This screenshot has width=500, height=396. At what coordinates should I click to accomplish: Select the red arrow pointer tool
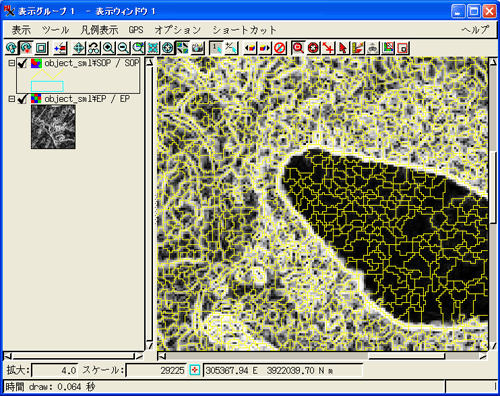(x=343, y=48)
